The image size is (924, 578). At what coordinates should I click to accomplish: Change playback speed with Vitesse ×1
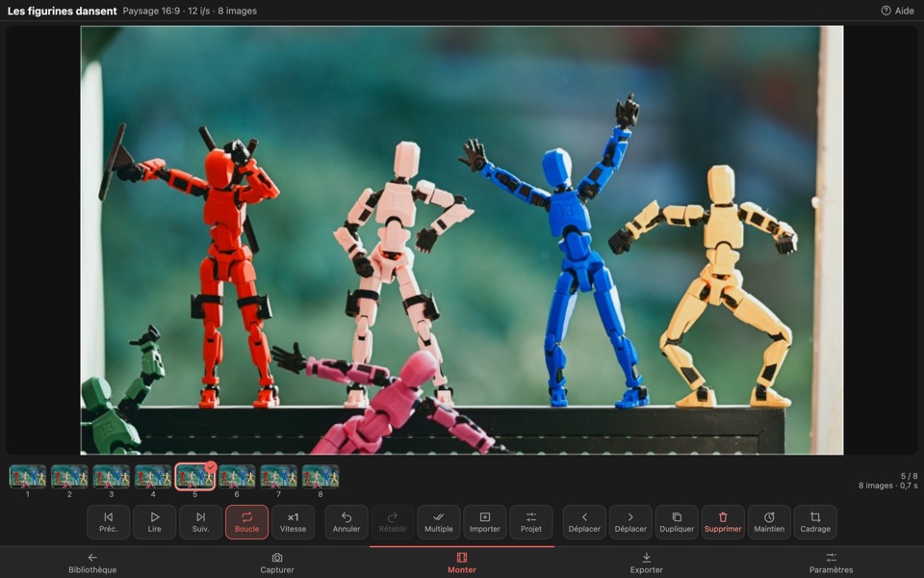pos(293,522)
